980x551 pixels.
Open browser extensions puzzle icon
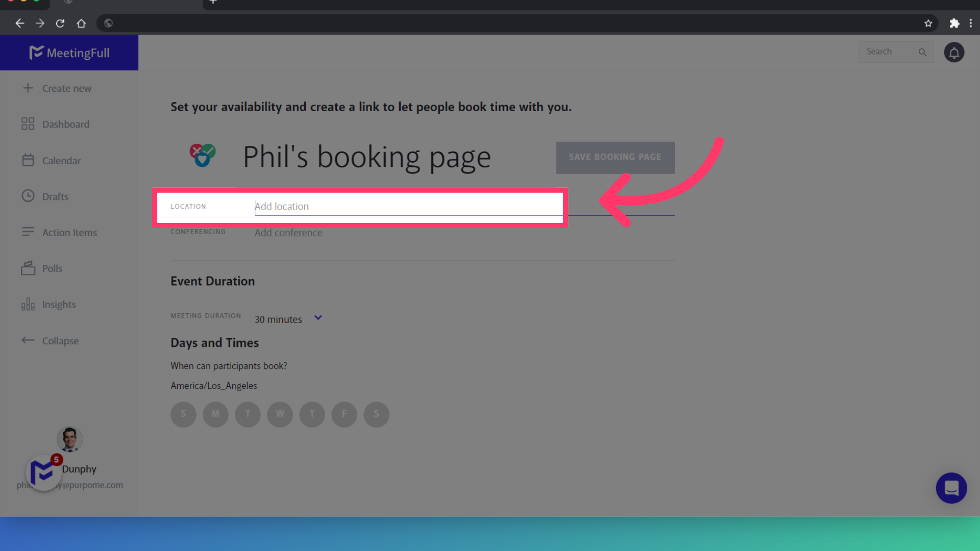pyautogui.click(x=954, y=23)
